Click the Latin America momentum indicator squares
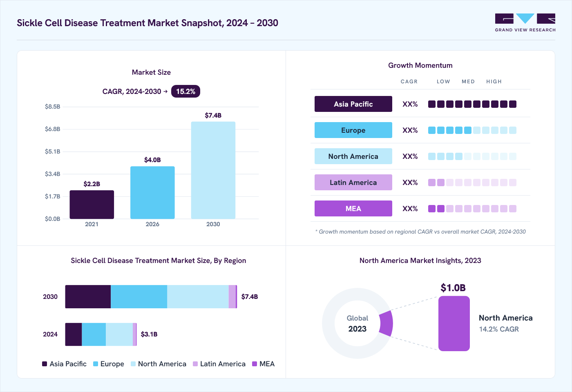 point(472,183)
